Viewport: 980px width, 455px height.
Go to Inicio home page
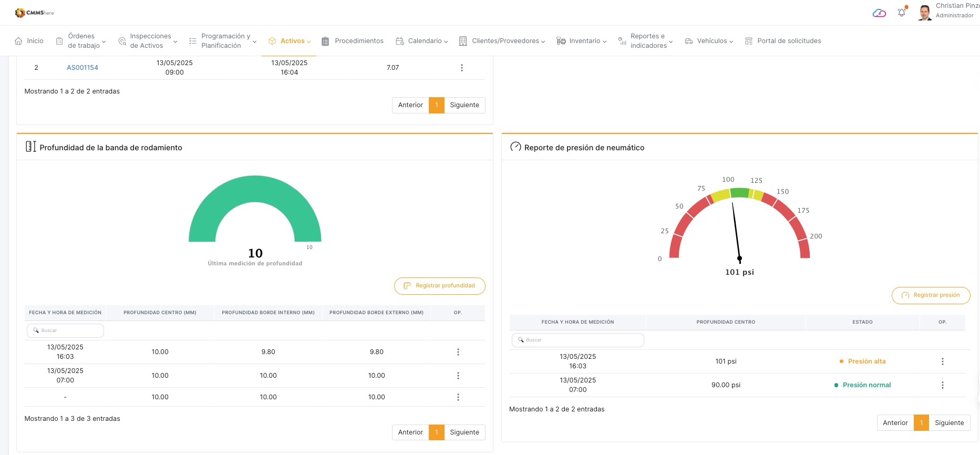[x=29, y=41]
